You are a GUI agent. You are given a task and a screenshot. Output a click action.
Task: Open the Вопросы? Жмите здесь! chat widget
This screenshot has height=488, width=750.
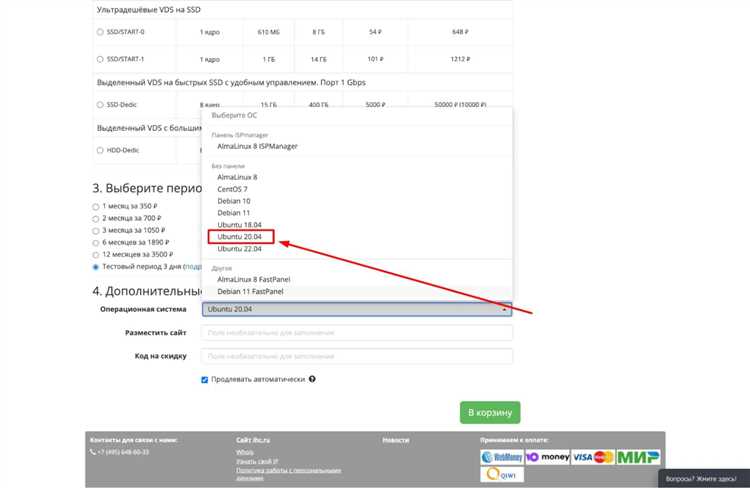point(701,478)
